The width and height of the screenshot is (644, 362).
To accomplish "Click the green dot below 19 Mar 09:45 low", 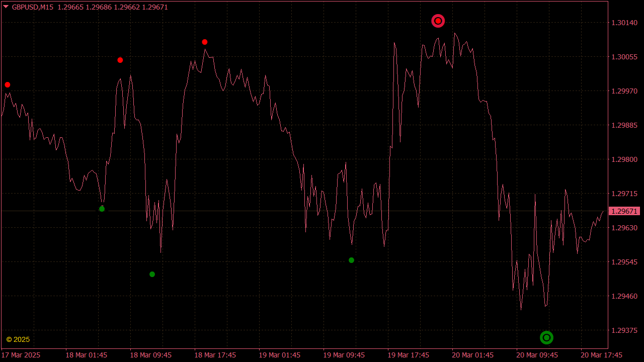I will (x=351, y=260).
